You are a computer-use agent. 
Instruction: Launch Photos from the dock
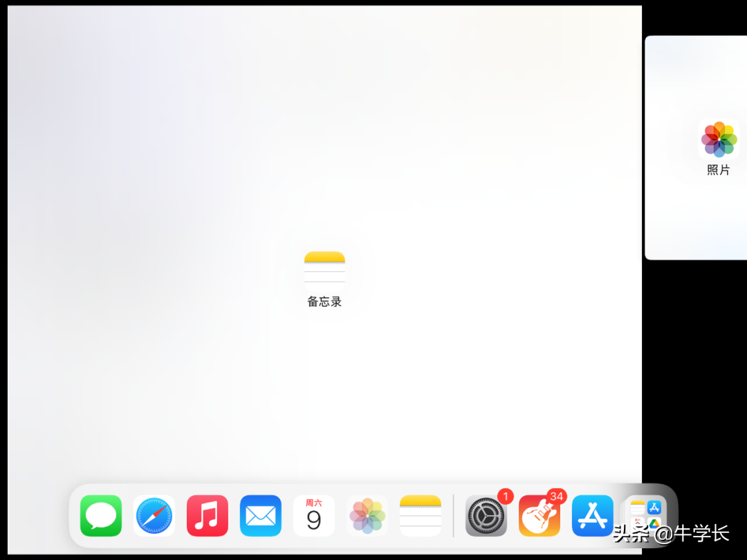coord(367,515)
